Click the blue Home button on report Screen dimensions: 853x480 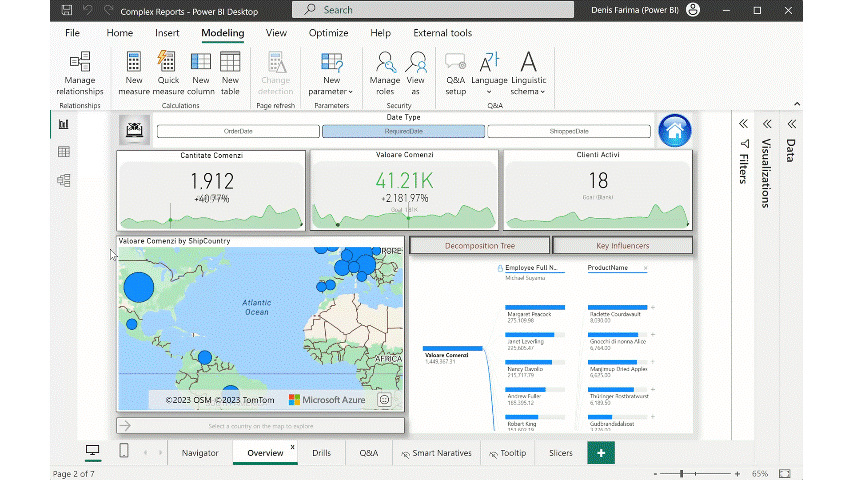click(675, 130)
